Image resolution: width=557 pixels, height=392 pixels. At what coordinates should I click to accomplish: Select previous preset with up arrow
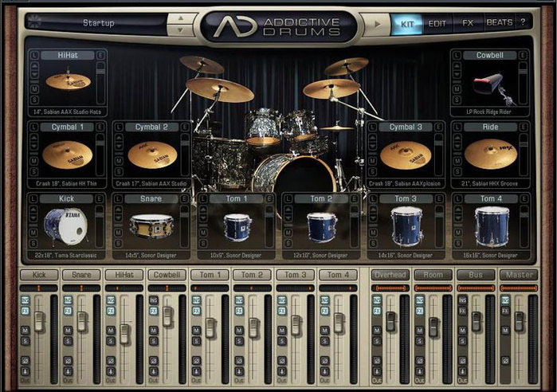[180, 18]
